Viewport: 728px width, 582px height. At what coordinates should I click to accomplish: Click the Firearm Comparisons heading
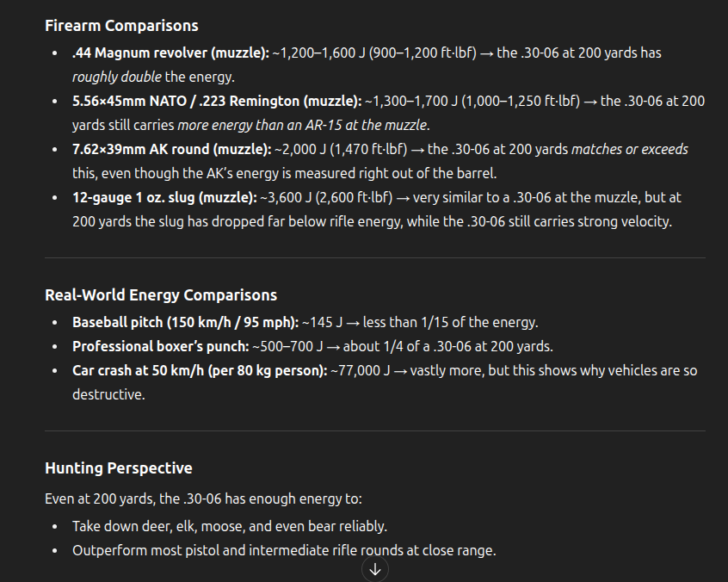tap(121, 26)
